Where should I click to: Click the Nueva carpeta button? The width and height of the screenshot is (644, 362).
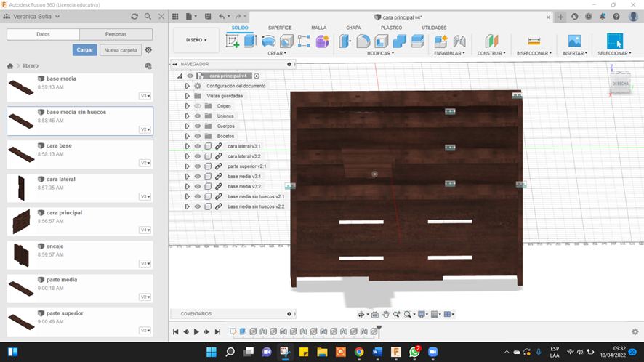pos(121,49)
